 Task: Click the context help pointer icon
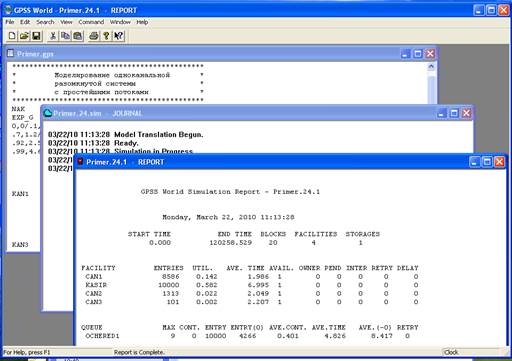[119, 36]
